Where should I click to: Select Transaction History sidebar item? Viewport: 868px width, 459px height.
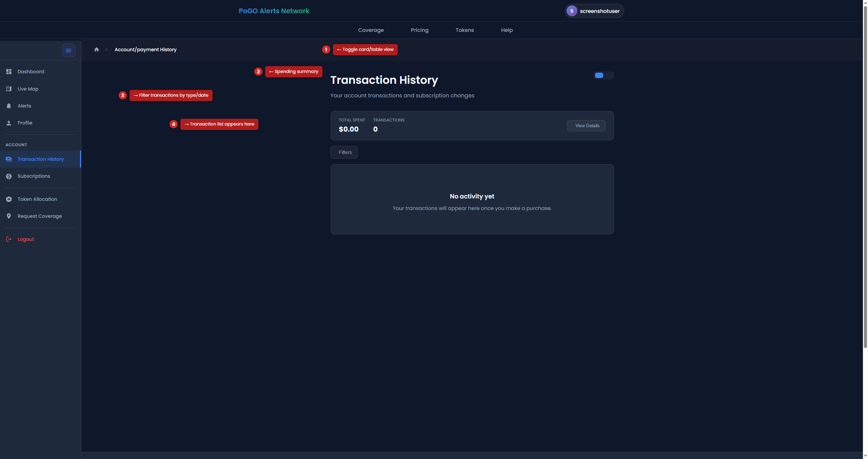coord(40,159)
